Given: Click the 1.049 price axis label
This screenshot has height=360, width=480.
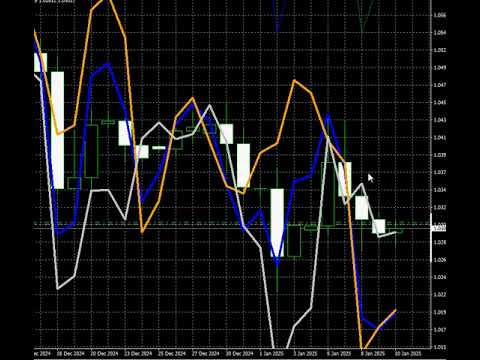Looking at the screenshot, I should point(439,68).
